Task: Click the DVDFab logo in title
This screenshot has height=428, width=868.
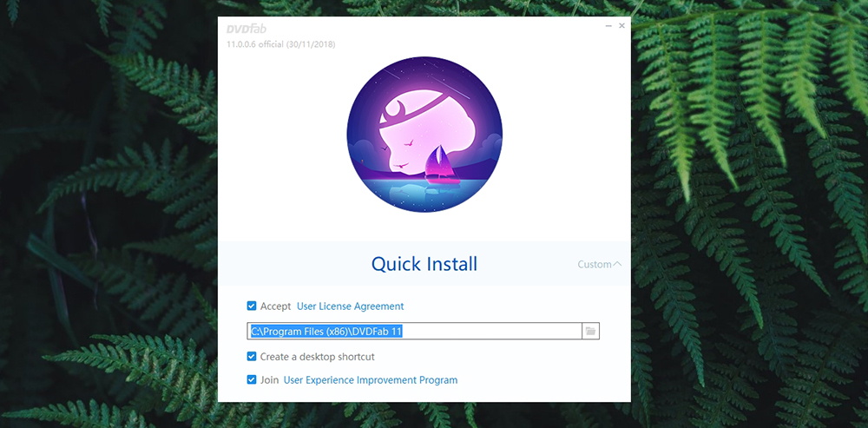Action: pyautogui.click(x=247, y=29)
